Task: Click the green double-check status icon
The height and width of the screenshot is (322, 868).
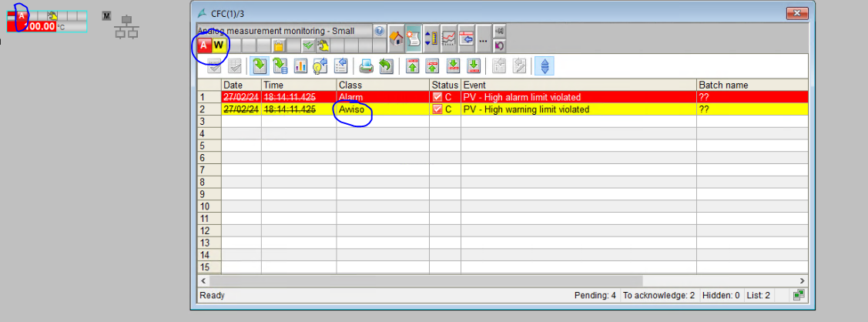Action: click(308, 45)
